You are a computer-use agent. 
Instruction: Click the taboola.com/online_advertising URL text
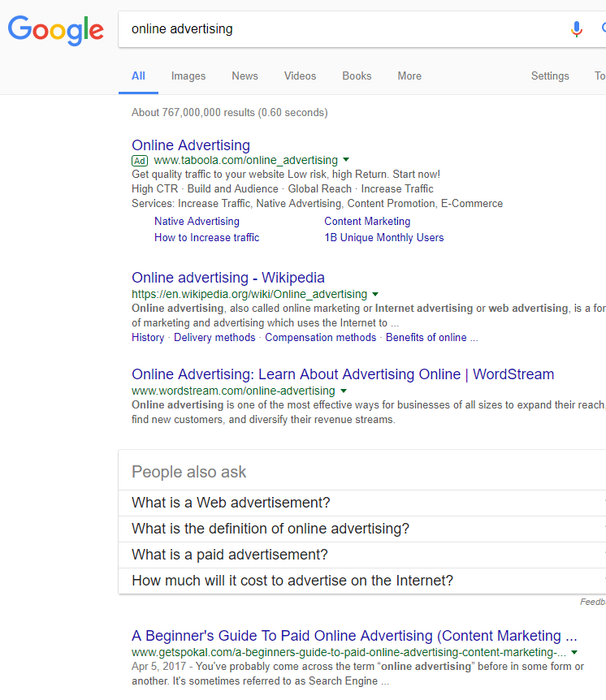coord(245,160)
